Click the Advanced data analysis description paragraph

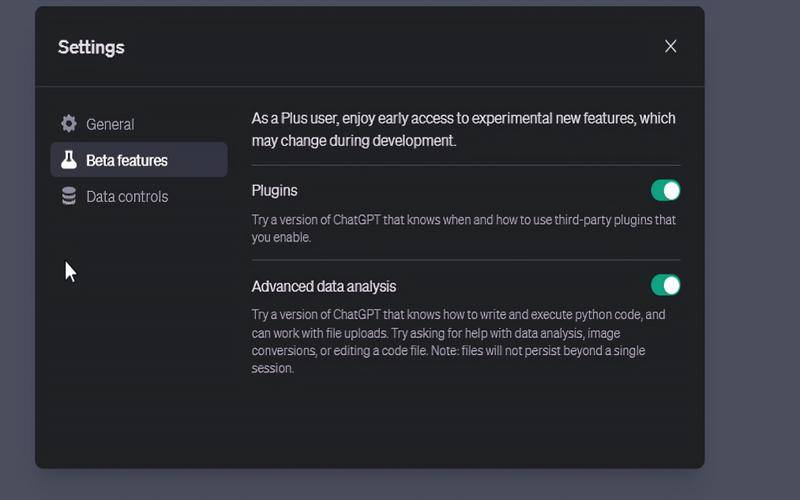point(458,341)
